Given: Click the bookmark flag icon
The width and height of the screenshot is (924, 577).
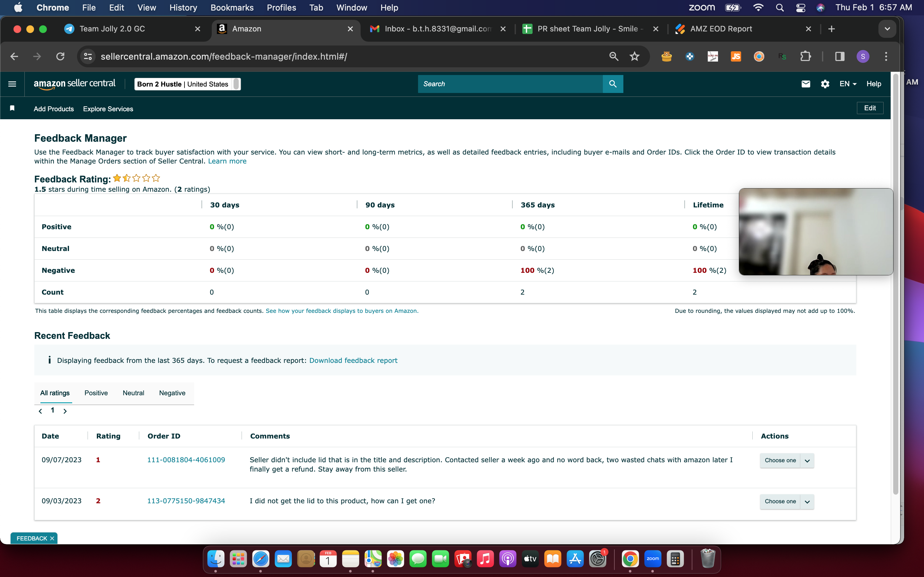Looking at the screenshot, I should [x=12, y=108].
